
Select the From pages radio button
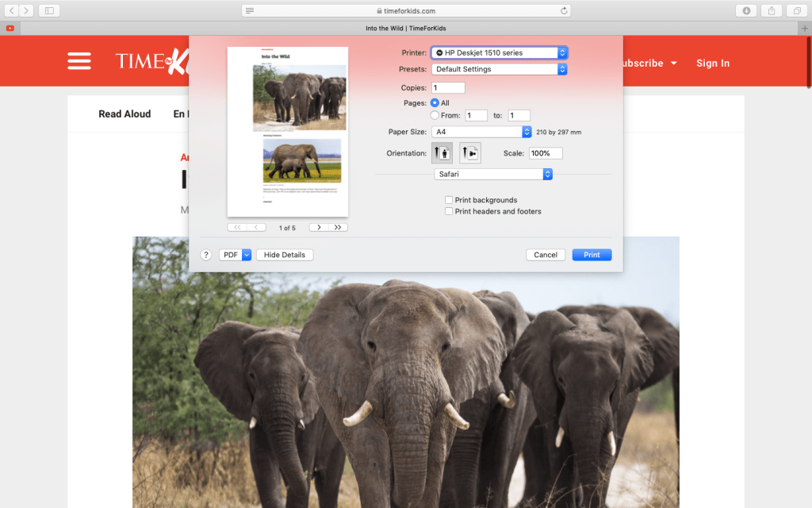coord(435,115)
